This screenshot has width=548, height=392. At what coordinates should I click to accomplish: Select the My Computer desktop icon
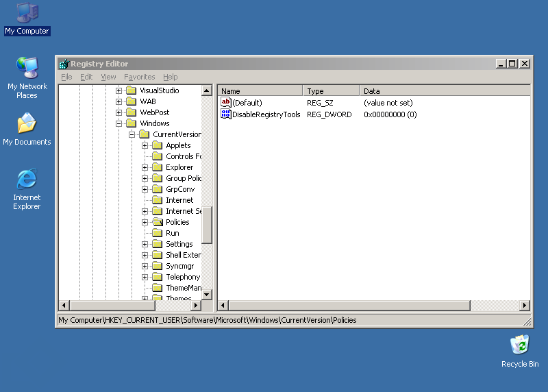(27, 19)
